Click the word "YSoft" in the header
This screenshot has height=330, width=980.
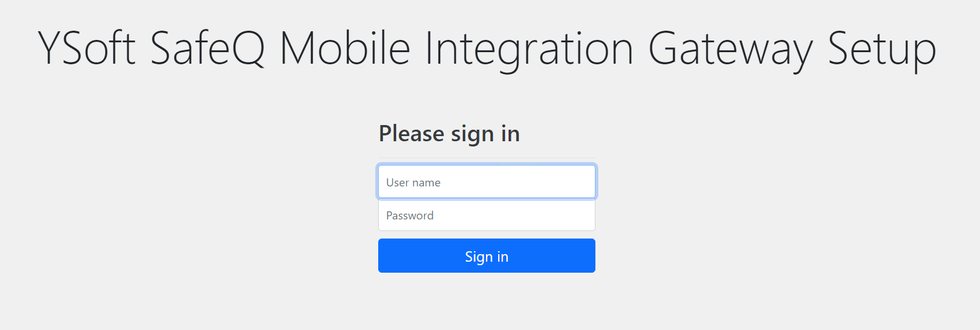click(x=87, y=49)
